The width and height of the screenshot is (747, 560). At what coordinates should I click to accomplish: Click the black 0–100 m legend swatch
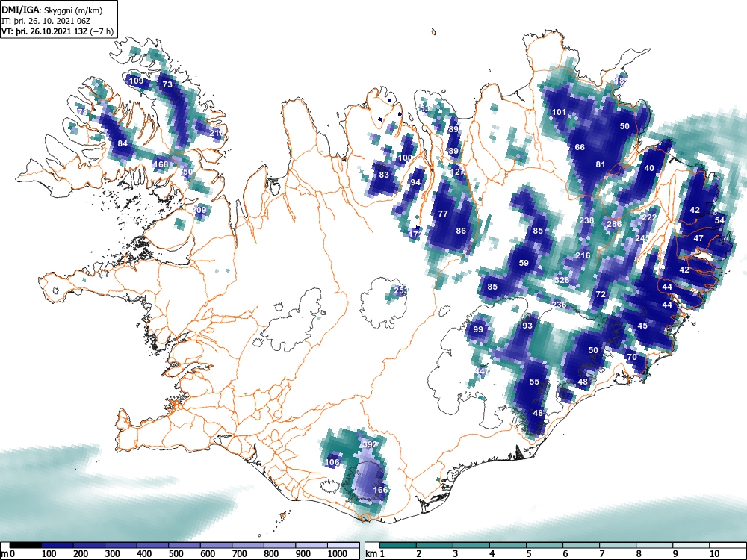coord(25,545)
